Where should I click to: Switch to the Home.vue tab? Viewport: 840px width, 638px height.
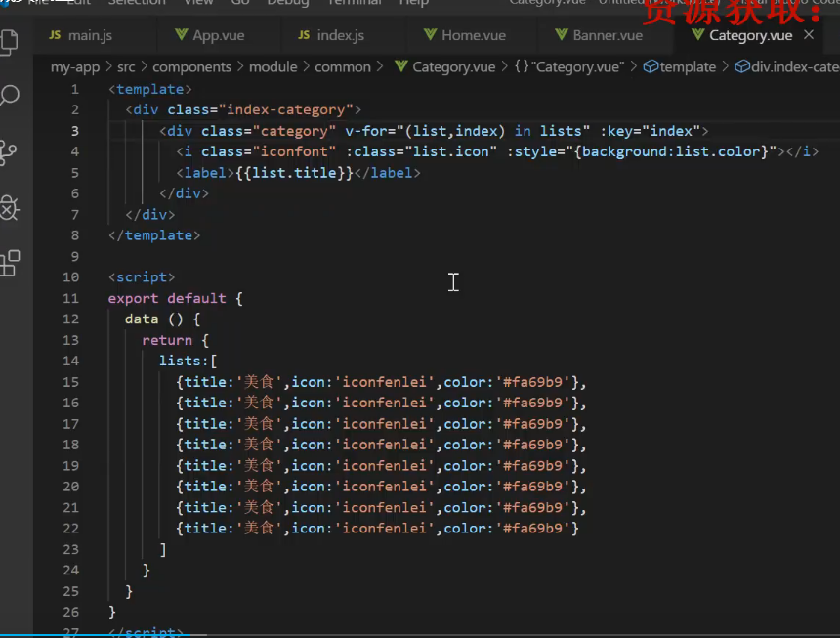pos(465,35)
